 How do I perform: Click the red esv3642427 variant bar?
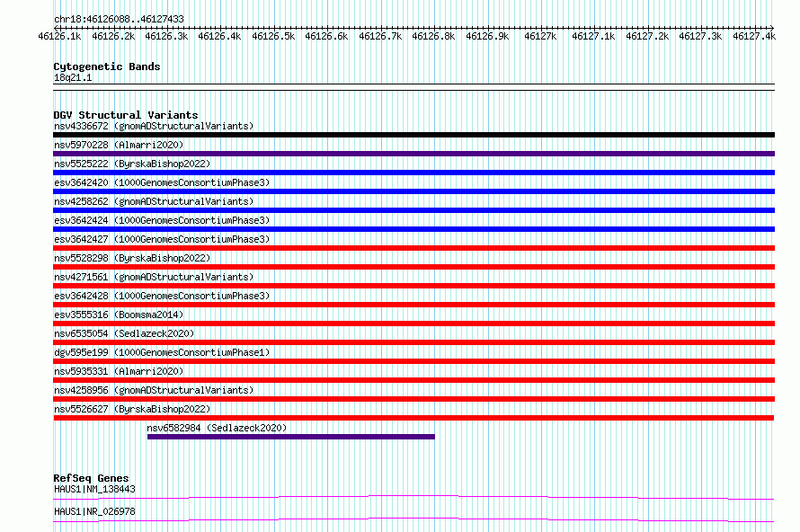(413, 248)
